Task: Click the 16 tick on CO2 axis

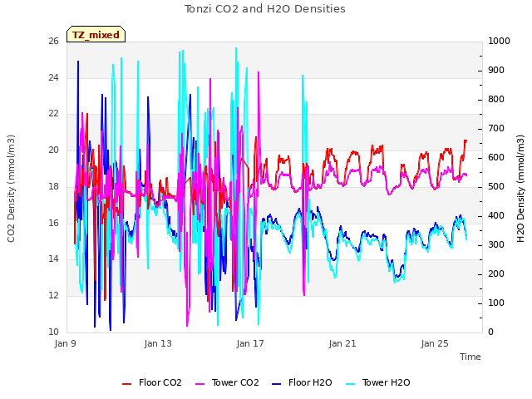Action: 53,223
